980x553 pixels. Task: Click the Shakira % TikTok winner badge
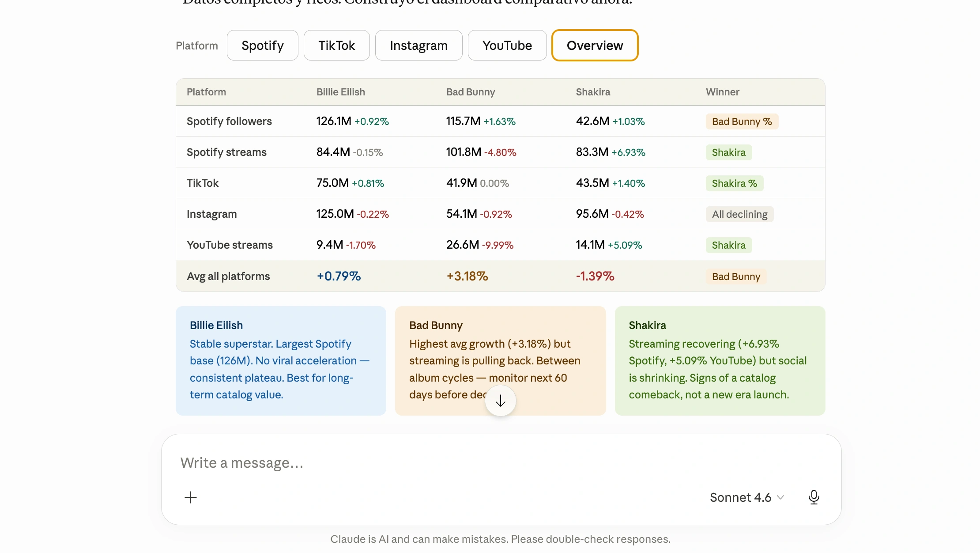point(735,183)
